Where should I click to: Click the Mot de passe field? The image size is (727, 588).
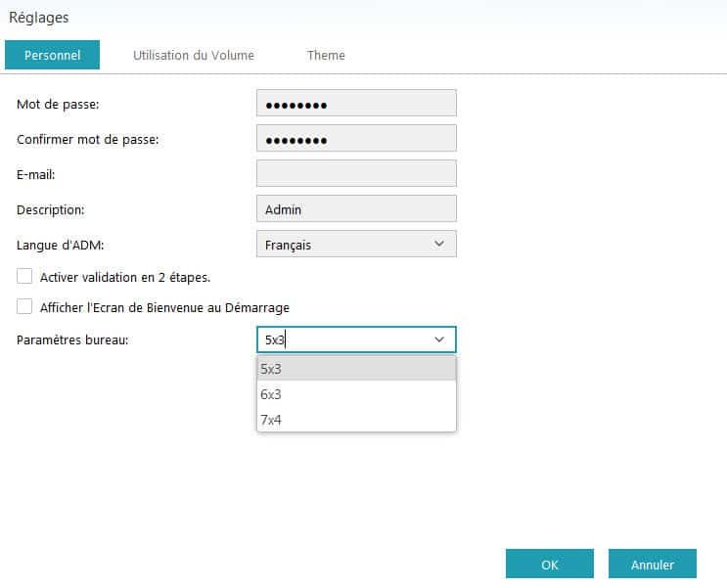(356, 104)
